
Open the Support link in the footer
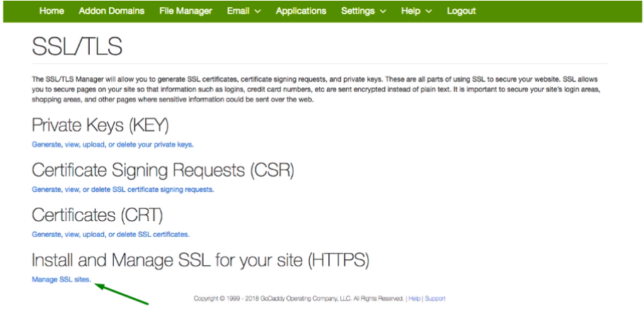435,299
